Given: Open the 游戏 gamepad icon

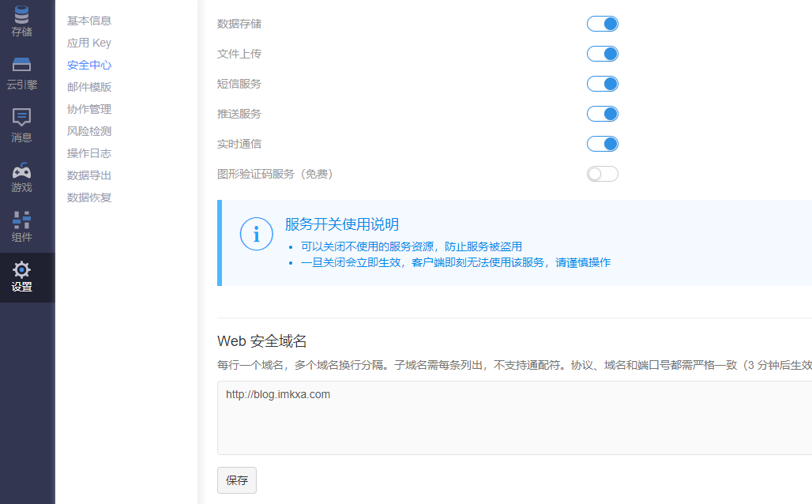Looking at the screenshot, I should point(22,170).
